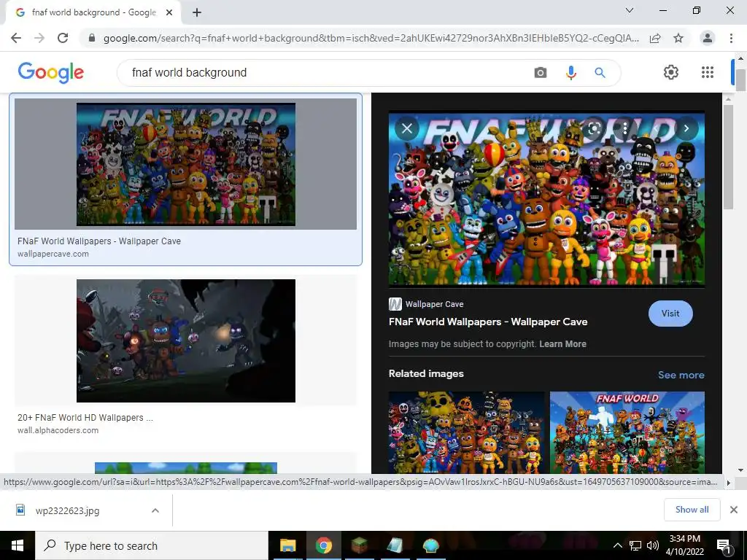This screenshot has height=560, width=747.
Task: Start voice search with the microphone icon
Action: [570, 73]
